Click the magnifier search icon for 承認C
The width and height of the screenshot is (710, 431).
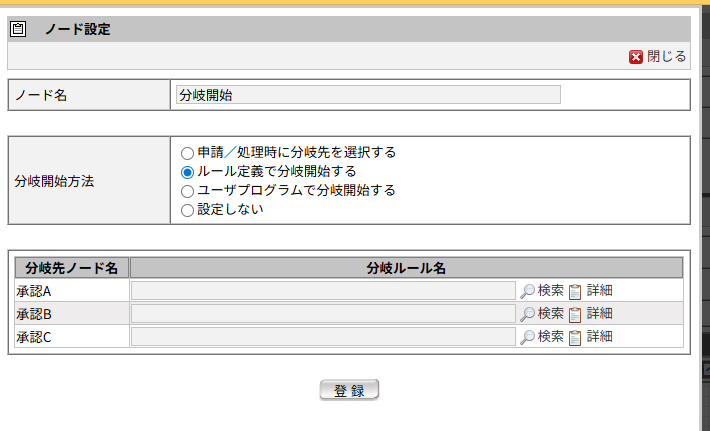527,337
